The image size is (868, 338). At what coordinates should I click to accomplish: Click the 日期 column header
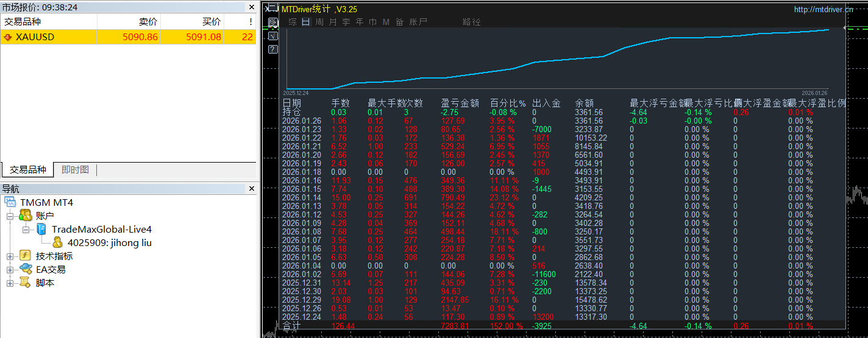pyautogui.click(x=291, y=104)
